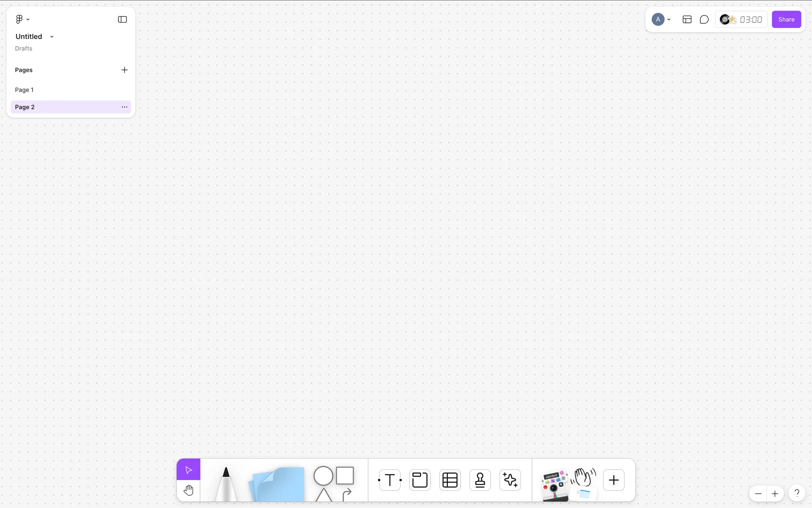Click the Share button
The width and height of the screenshot is (812, 508).
[x=786, y=19]
